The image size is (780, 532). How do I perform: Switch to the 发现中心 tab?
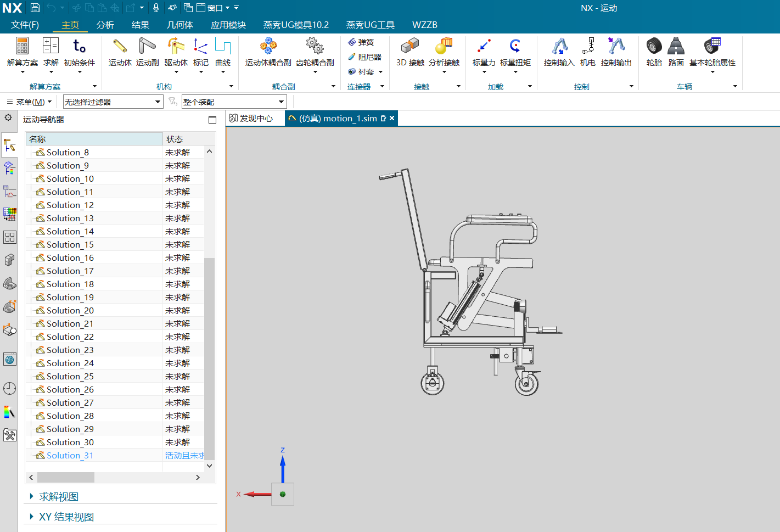251,118
